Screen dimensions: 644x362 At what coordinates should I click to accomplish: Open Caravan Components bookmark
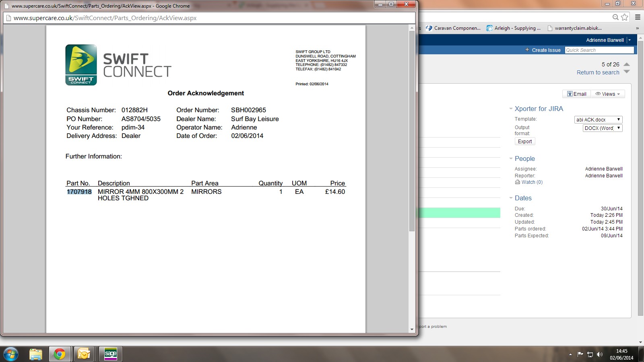454,28
